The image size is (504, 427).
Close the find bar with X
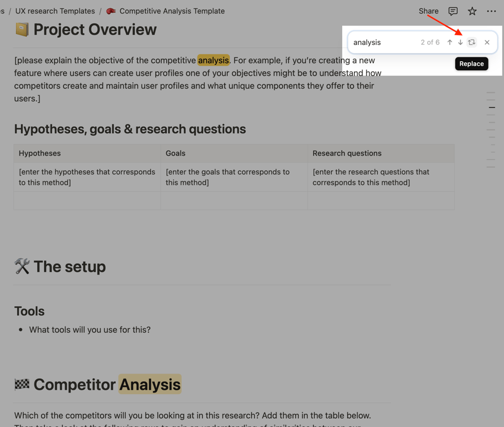(487, 42)
